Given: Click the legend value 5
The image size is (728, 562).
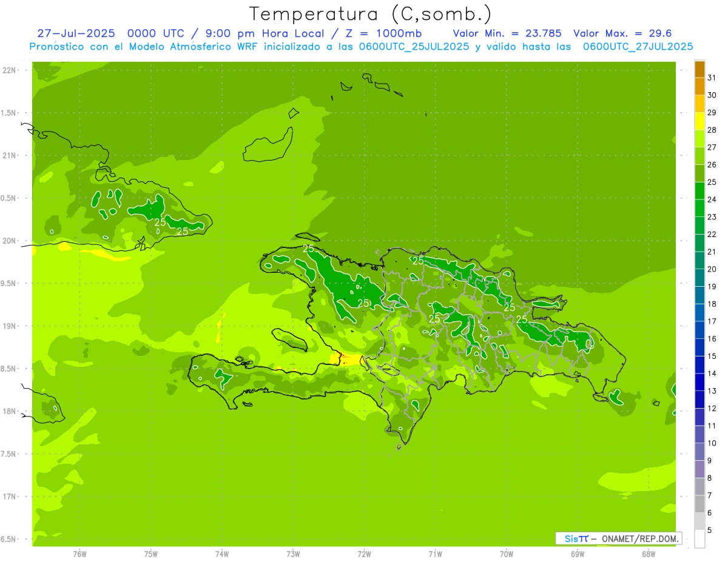Looking at the screenshot, I should point(710,530).
